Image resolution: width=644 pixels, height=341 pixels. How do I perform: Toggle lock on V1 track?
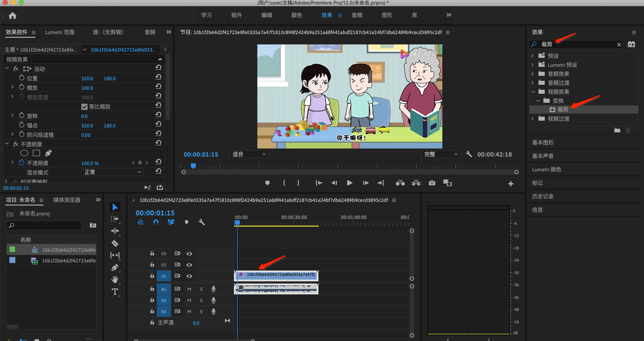point(152,276)
